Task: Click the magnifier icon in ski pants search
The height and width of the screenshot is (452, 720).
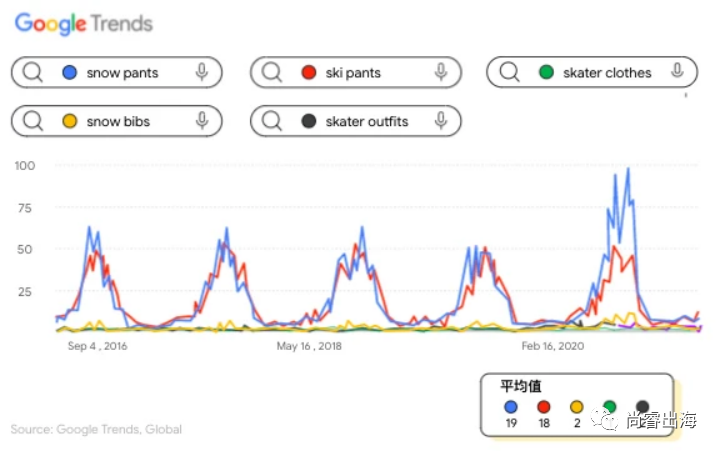Action: point(273,73)
